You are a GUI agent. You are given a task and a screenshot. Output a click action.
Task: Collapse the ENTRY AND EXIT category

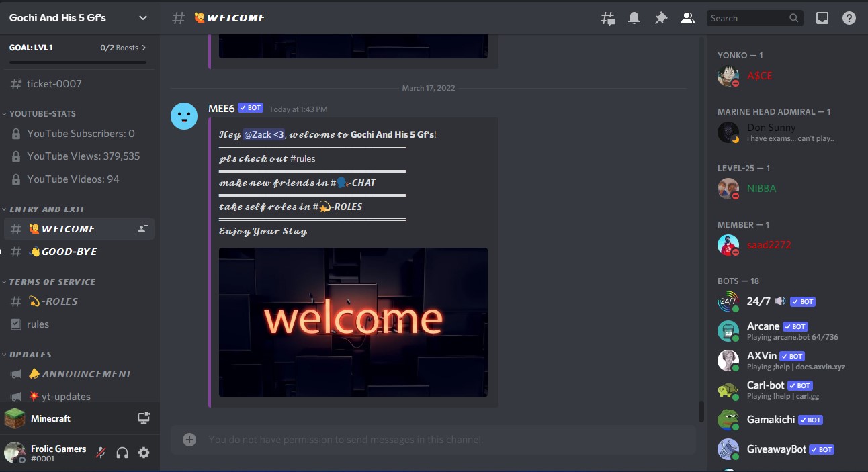[x=46, y=209]
